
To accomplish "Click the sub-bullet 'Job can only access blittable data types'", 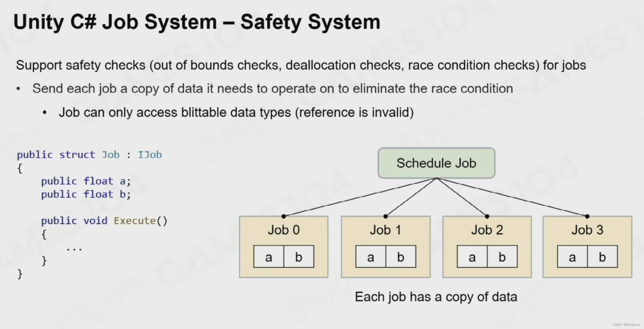I will pyautogui.click(x=236, y=112).
